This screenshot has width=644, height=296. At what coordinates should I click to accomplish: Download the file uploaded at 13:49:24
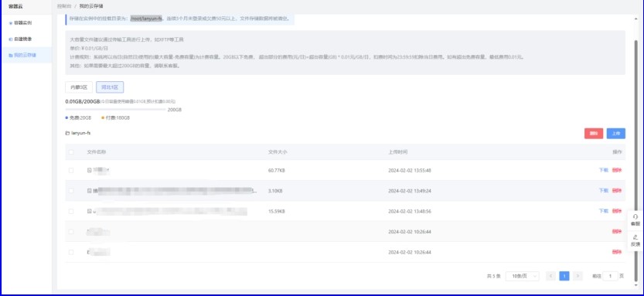coord(603,190)
